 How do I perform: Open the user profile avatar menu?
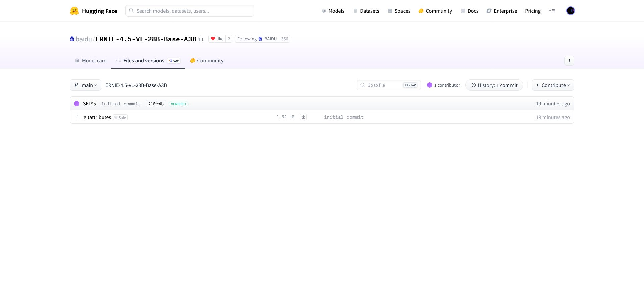[x=570, y=11]
